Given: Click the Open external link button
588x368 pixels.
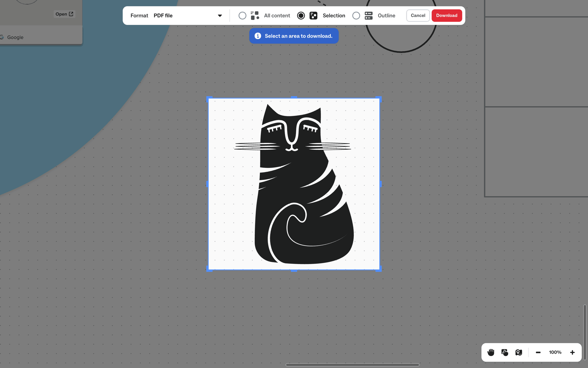Looking at the screenshot, I should [x=64, y=14].
